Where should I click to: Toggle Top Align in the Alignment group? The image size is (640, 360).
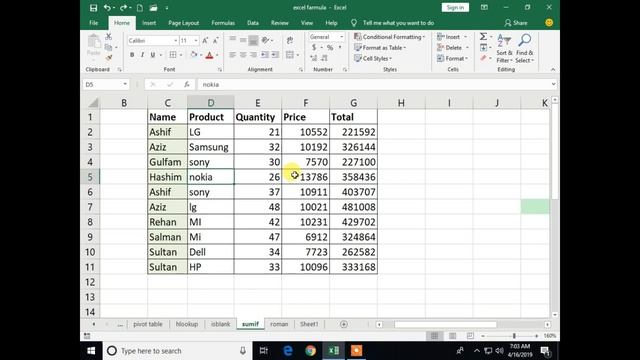tap(232, 40)
